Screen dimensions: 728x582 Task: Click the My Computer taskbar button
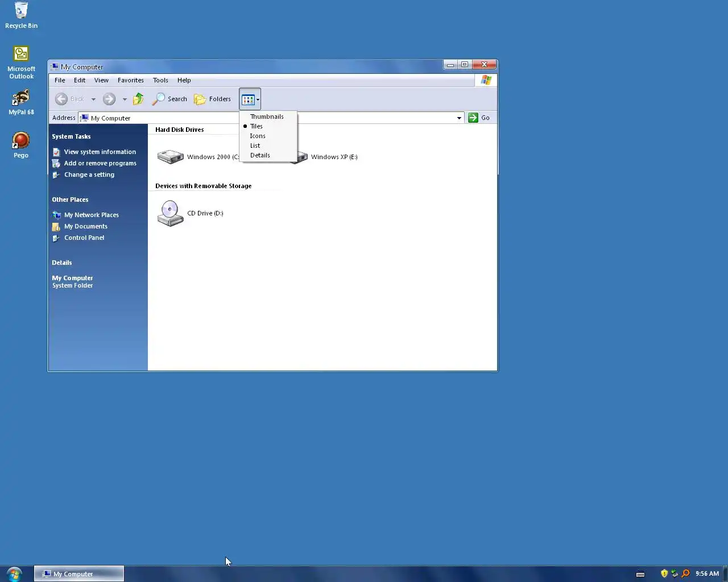[x=79, y=574]
